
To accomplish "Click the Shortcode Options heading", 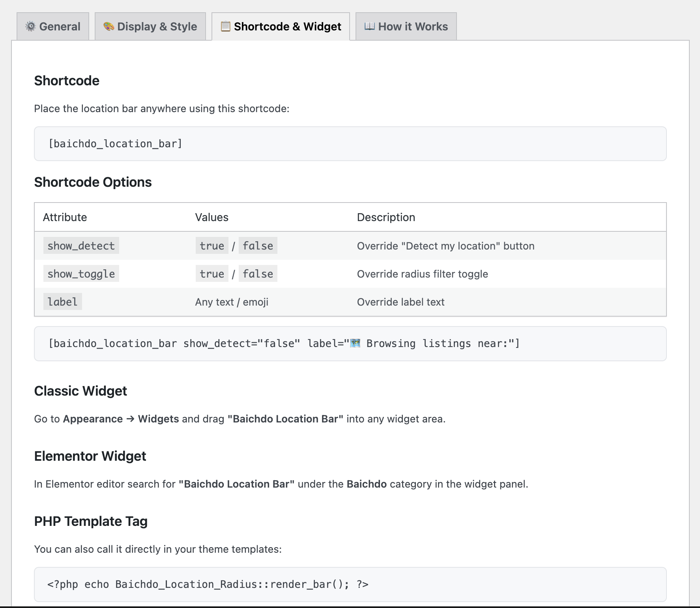I will coord(93,182).
